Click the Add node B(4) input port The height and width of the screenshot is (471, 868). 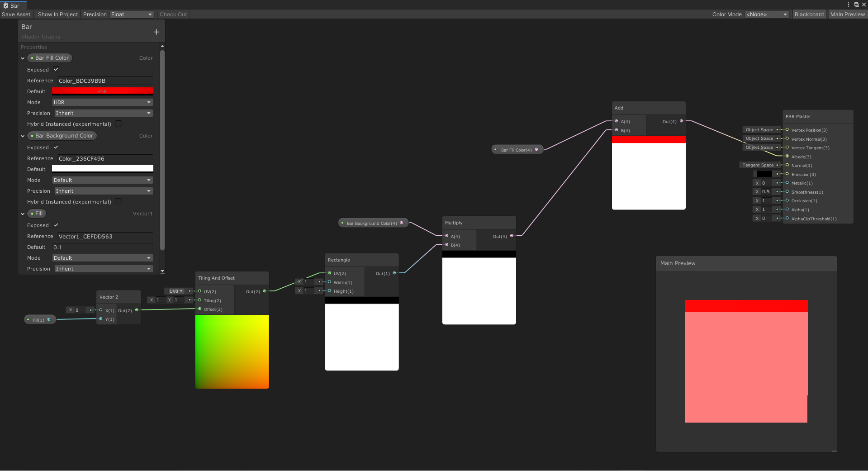[617, 130]
